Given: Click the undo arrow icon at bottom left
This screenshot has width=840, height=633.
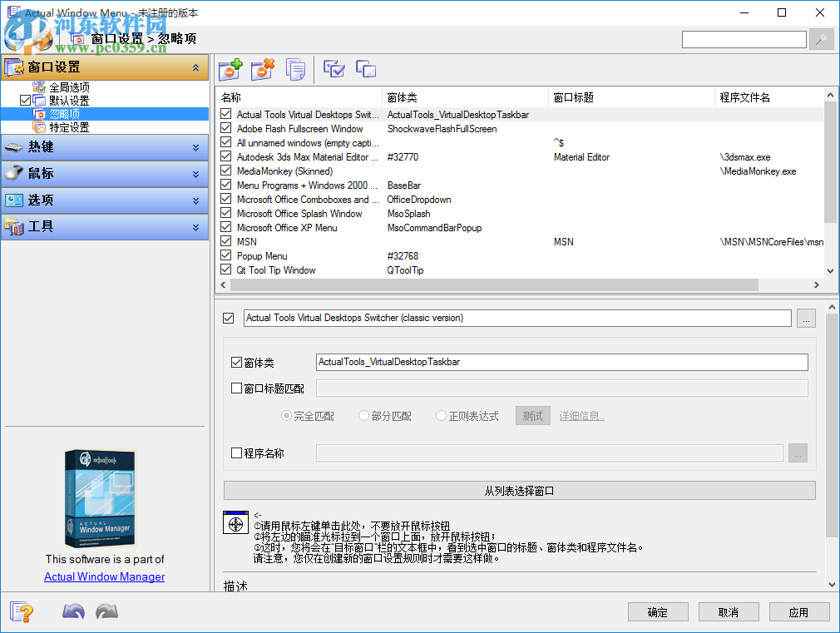Looking at the screenshot, I should click(x=73, y=611).
